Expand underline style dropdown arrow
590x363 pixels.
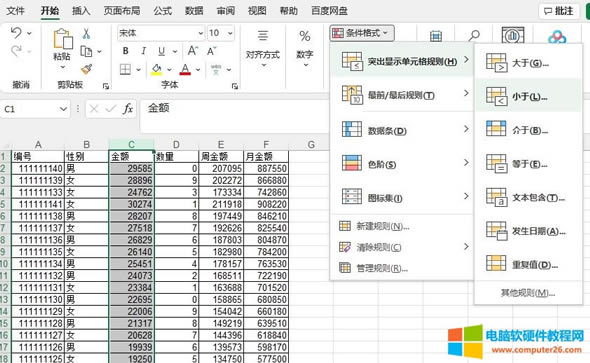click(x=175, y=51)
